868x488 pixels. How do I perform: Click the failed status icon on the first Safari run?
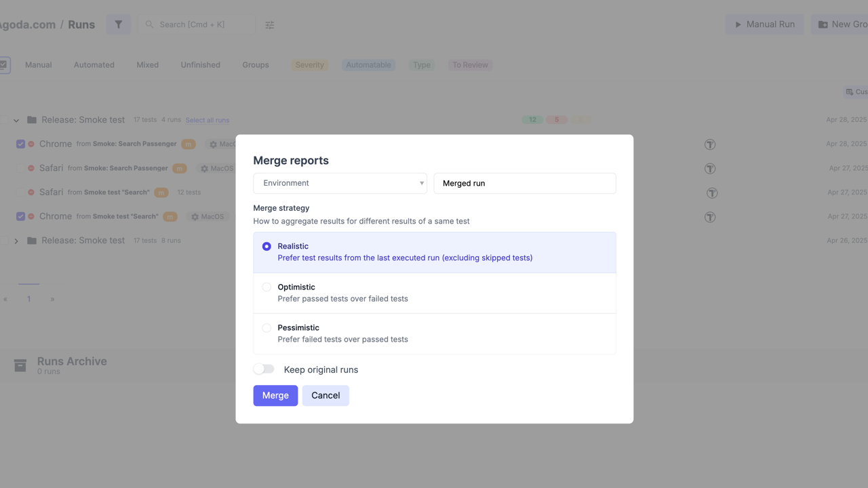31,168
